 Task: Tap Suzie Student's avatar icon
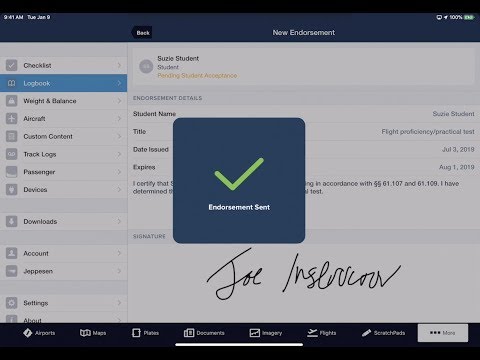(146, 66)
